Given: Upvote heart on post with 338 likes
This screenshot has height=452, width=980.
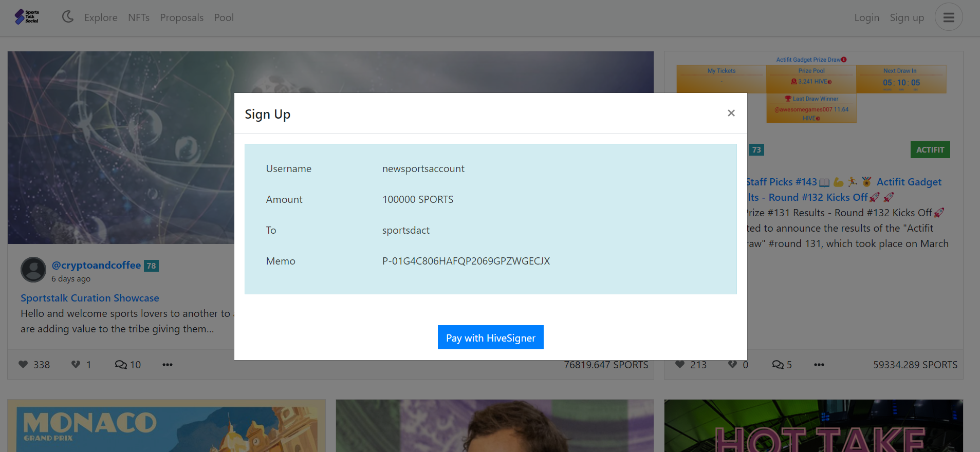Looking at the screenshot, I should tap(23, 364).
